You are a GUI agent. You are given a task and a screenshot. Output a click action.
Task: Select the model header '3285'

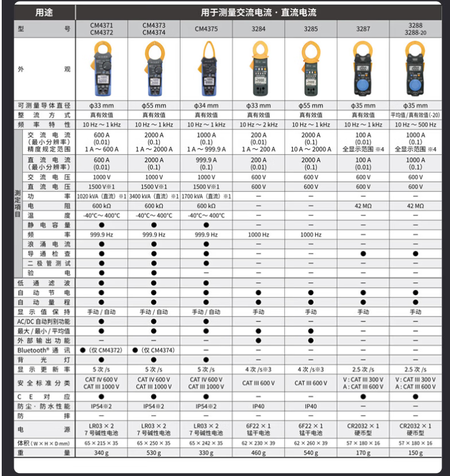coord(311,29)
